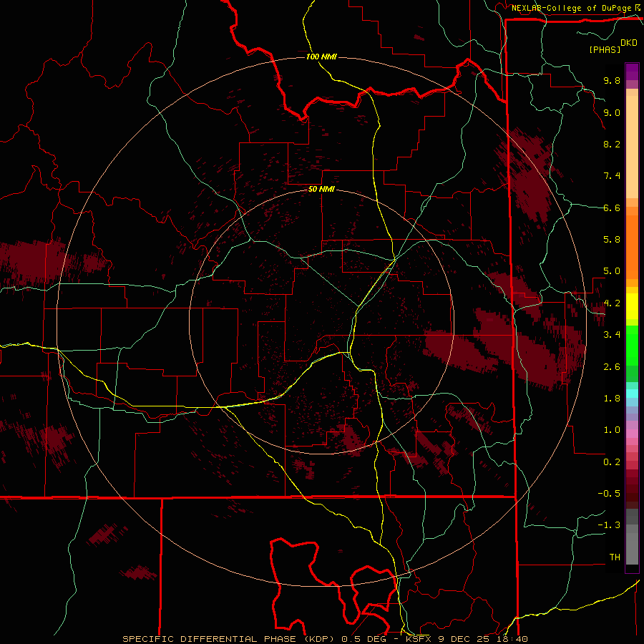644x644 pixels.
Task: Click the 4.2 value on the color scale
Action: pyautogui.click(x=612, y=303)
